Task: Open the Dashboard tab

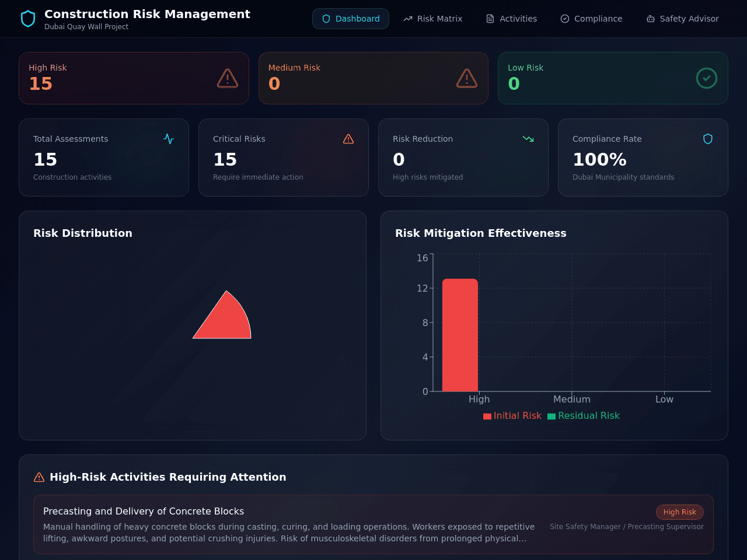Action: (x=351, y=19)
